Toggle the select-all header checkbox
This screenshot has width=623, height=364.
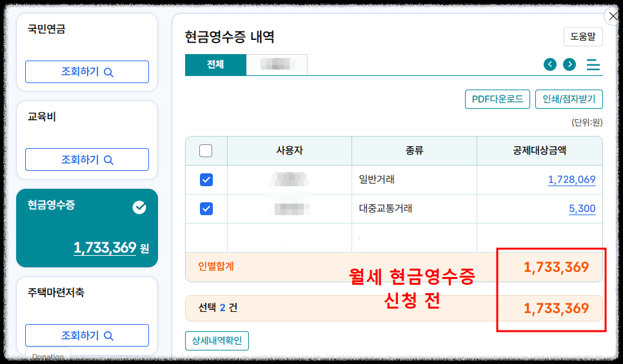pos(206,151)
